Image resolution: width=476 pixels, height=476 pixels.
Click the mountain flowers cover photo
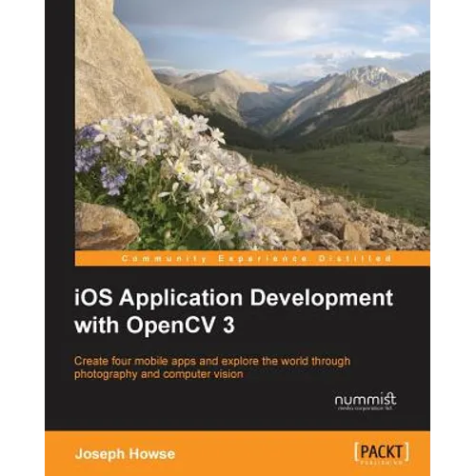[252, 125]
